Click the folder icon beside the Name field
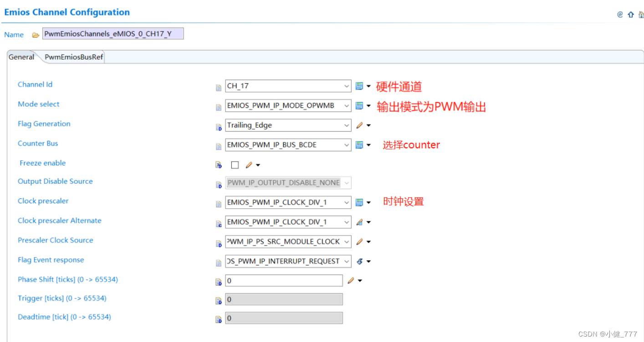This screenshot has width=644, height=342. click(x=35, y=34)
